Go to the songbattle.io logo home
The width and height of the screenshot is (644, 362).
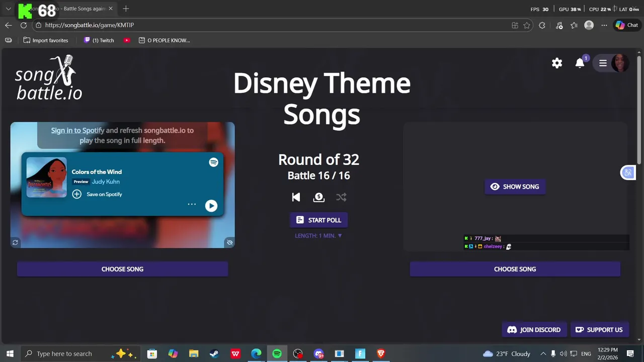tap(49, 78)
